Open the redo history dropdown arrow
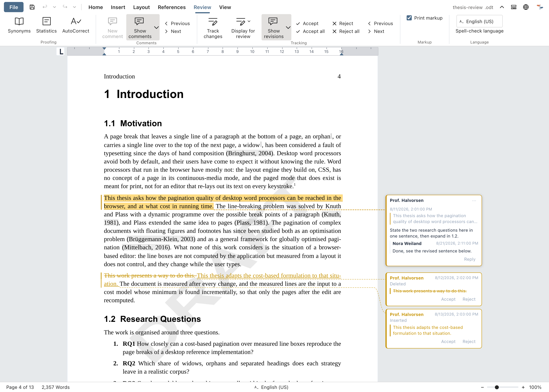The image size is (549, 392). pos(75,7)
